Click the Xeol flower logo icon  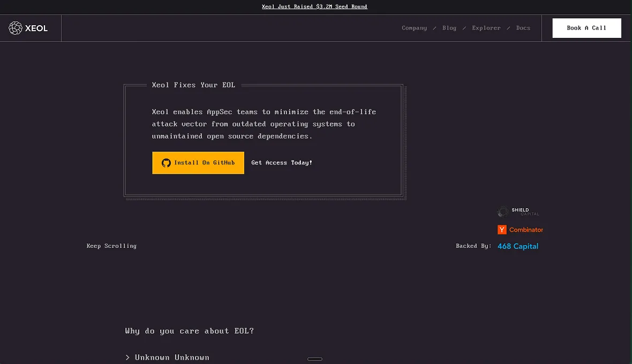(x=16, y=28)
